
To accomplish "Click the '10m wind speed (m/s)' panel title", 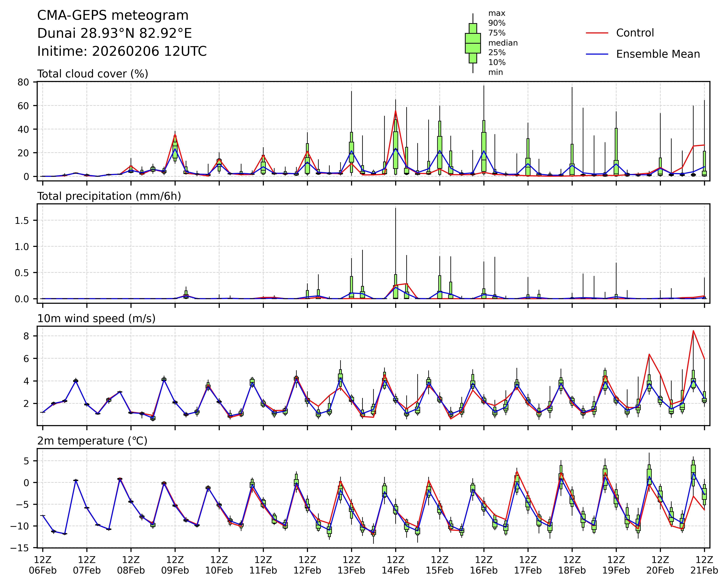I will coord(96,318).
